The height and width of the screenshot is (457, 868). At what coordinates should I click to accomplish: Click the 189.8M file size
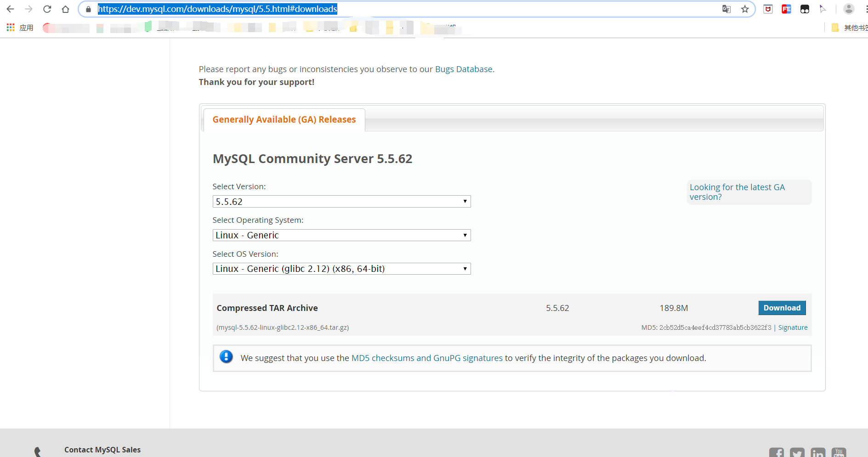(674, 308)
